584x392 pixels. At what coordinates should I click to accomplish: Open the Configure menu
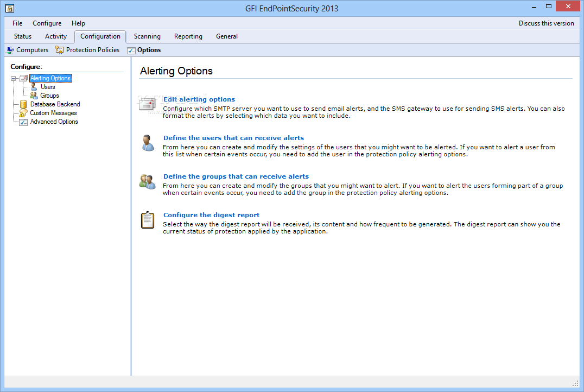coord(47,23)
